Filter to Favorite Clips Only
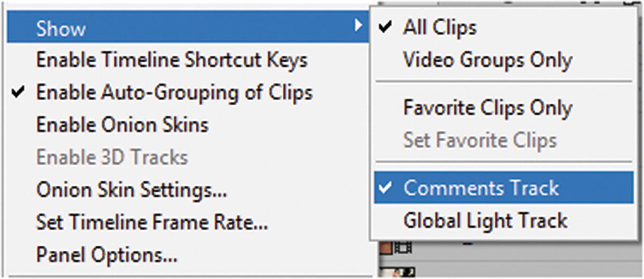The width and height of the screenshot is (644, 279). click(x=488, y=108)
